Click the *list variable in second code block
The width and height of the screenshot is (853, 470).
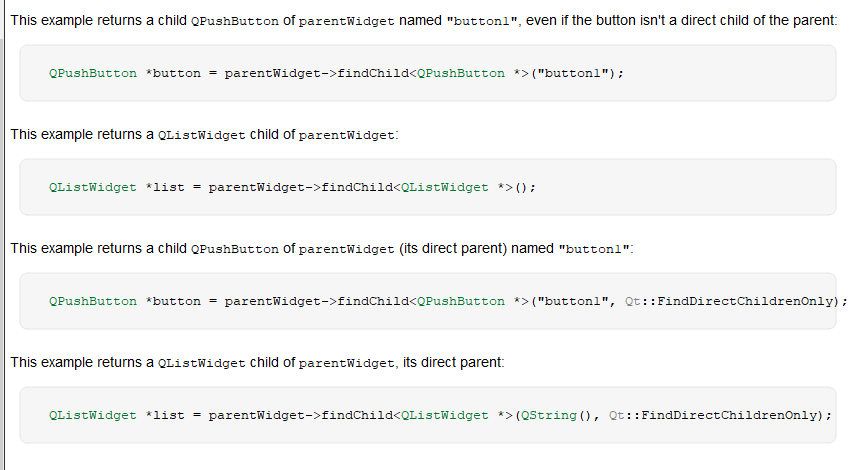(x=165, y=188)
